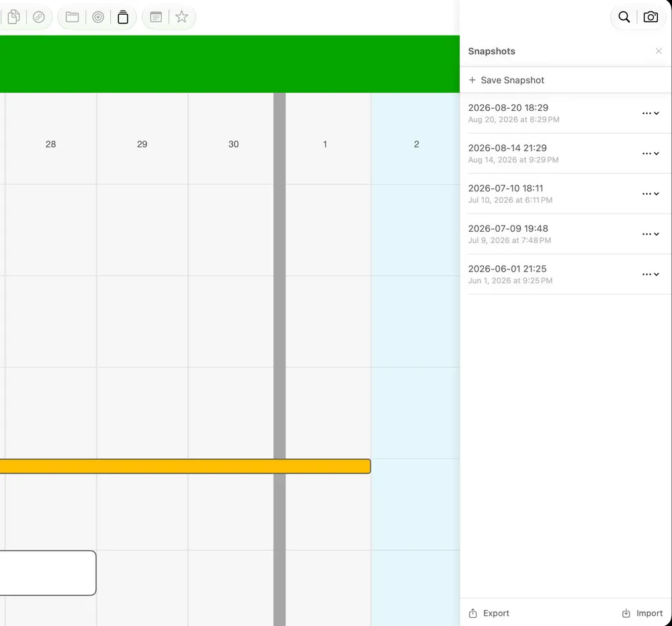The image size is (672, 626).
Task: Click the Import button
Action: tap(642, 613)
